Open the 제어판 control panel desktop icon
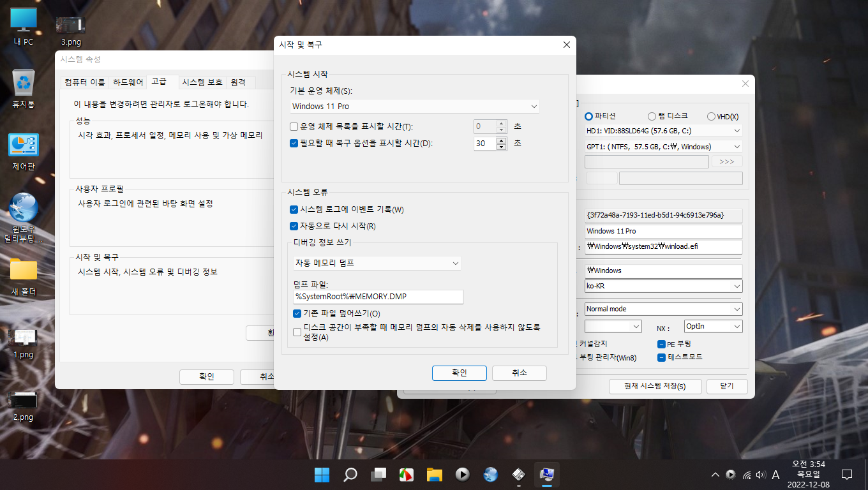868x490 pixels. pyautogui.click(x=24, y=152)
